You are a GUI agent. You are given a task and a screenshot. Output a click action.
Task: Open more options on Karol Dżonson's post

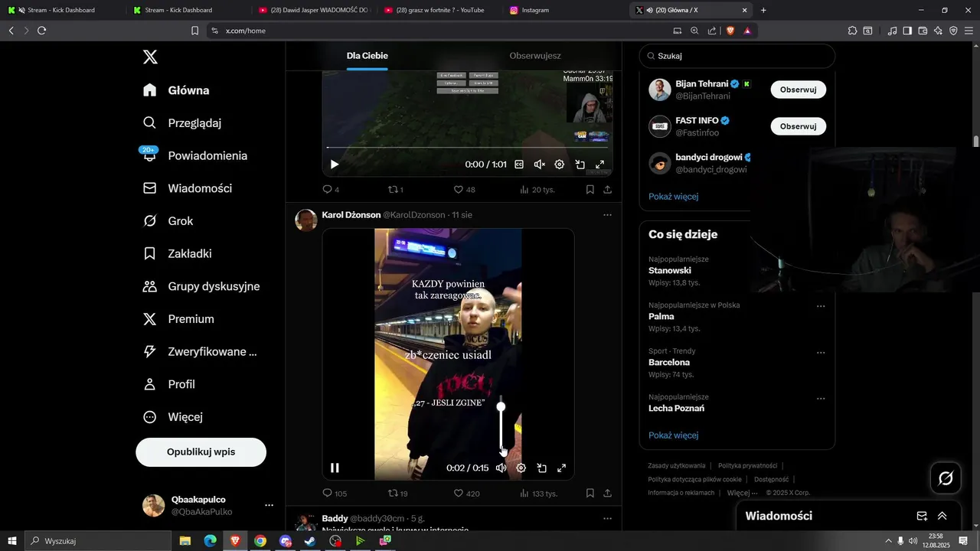pyautogui.click(x=607, y=215)
